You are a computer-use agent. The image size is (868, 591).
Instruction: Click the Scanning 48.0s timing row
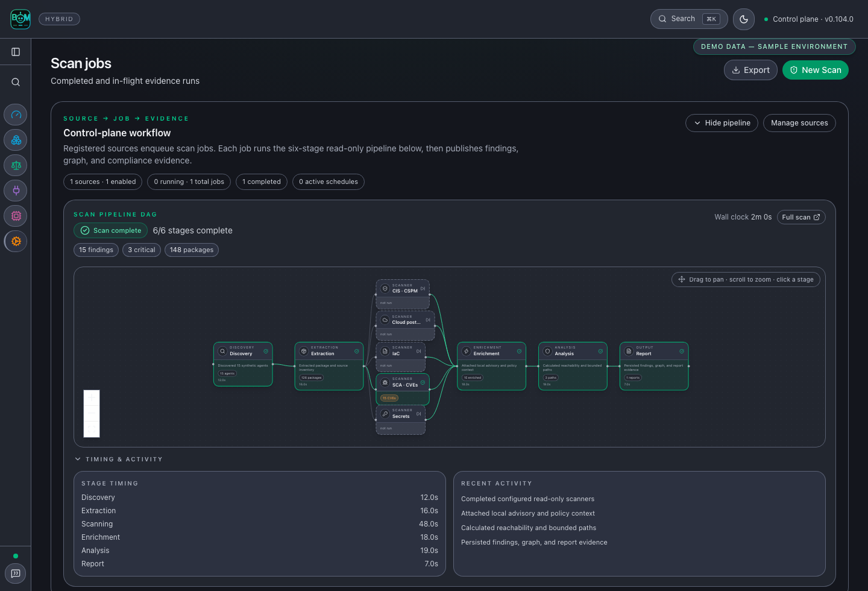pos(260,524)
